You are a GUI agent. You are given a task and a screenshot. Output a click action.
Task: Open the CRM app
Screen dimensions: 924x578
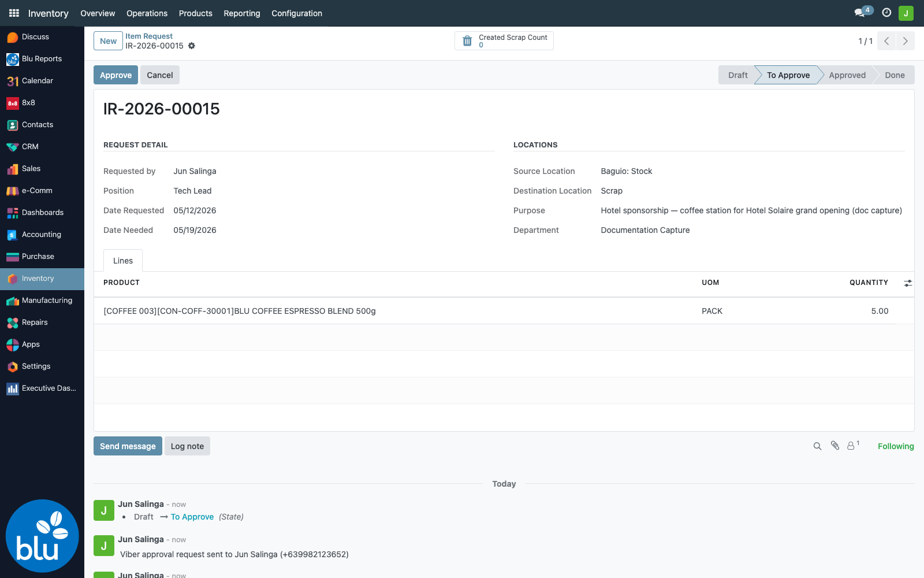[x=42, y=147]
